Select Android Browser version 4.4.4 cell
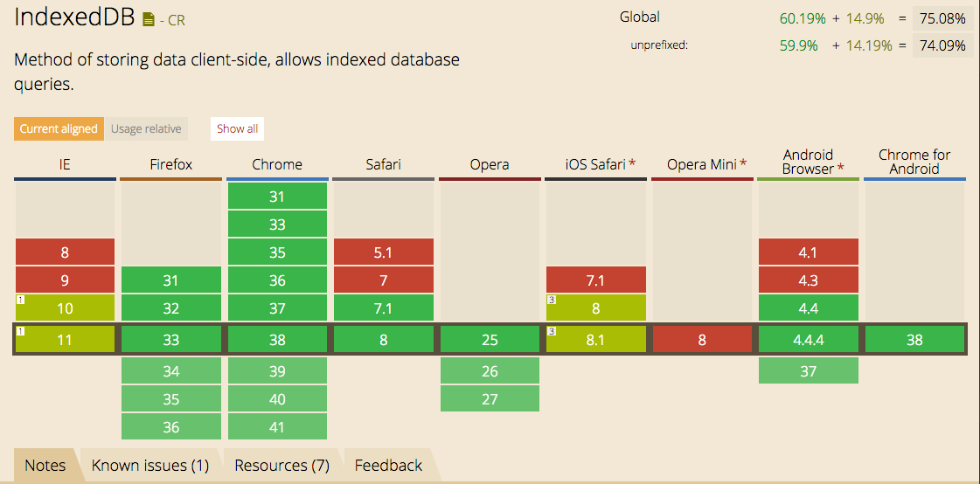This screenshot has height=484, width=980. coord(809,339)
